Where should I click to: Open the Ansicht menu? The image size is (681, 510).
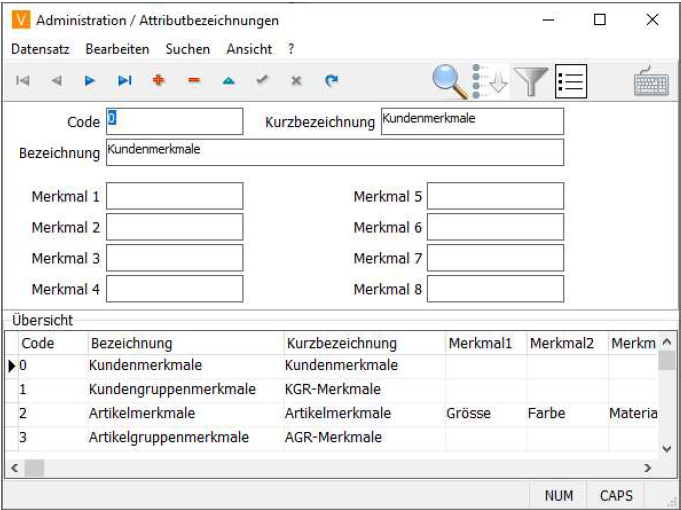click(249, 49)
